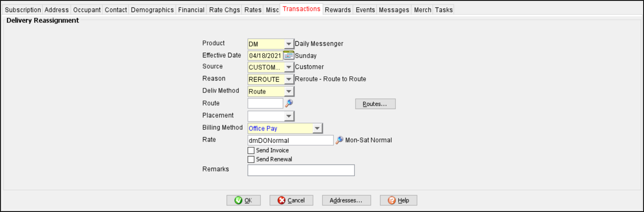
Task: Open the Source dropdown list
Action: click(x=289, y=67)
